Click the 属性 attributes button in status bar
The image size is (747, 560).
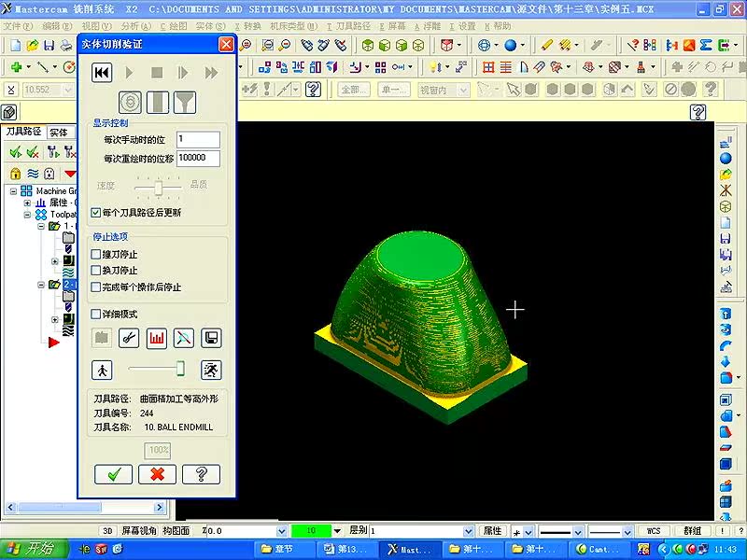(x=492, y=531)
